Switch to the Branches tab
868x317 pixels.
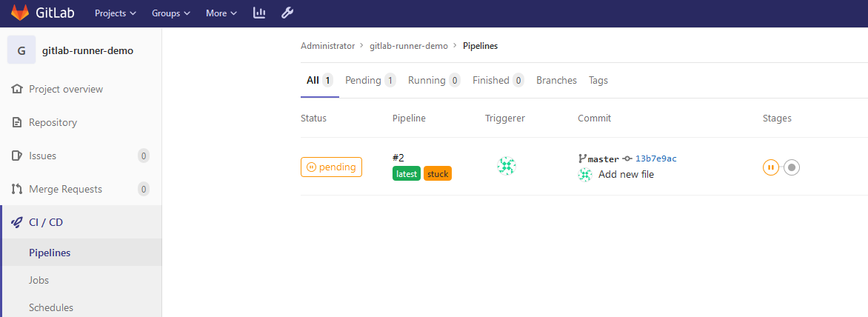coord(556,80)
